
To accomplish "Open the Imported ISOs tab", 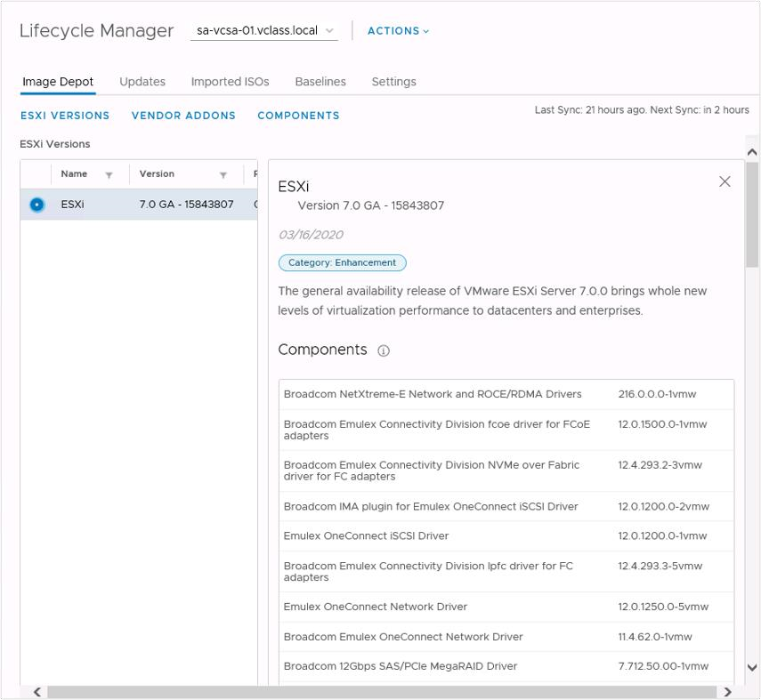I will [x=230, y=82].
